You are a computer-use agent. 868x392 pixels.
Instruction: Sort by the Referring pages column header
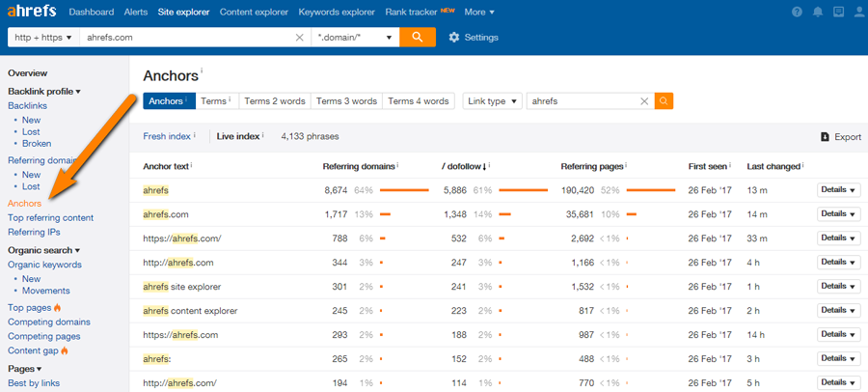[593, 166]
